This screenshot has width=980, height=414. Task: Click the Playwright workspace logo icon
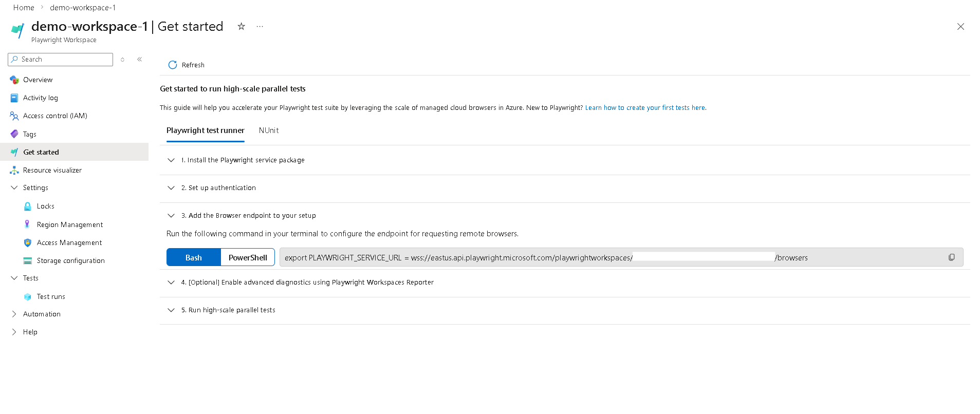click(17, 30)
